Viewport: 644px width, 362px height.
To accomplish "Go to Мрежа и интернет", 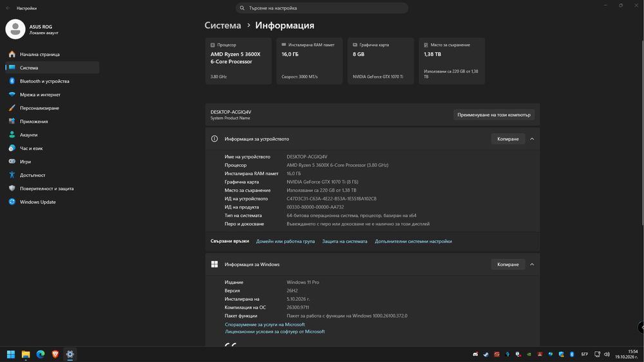I will pos(53,95).
